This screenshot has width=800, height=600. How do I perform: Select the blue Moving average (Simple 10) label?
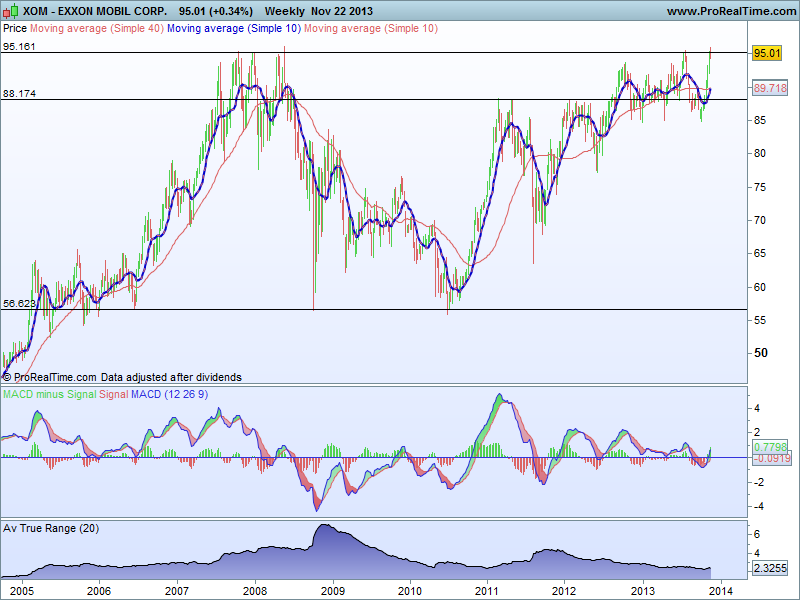coord(234,29)
